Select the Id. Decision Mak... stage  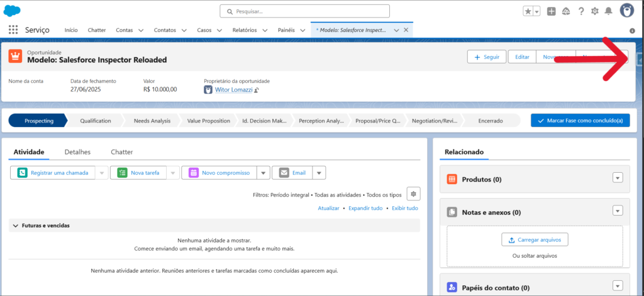pos(265,121)
